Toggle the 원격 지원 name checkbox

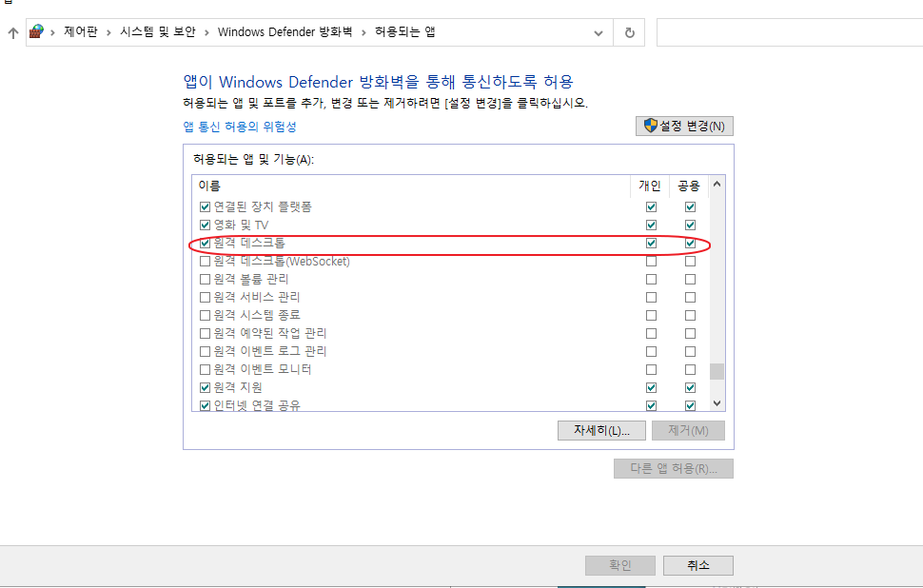205,387
